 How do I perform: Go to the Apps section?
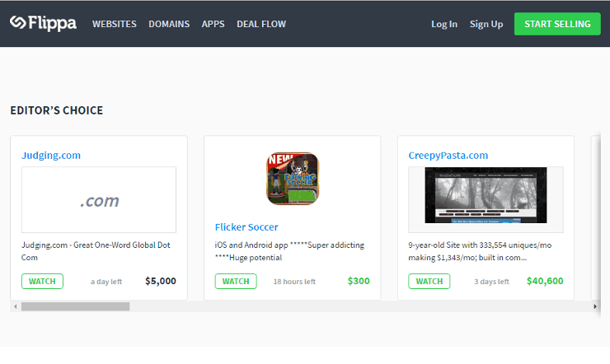[213, 24]
